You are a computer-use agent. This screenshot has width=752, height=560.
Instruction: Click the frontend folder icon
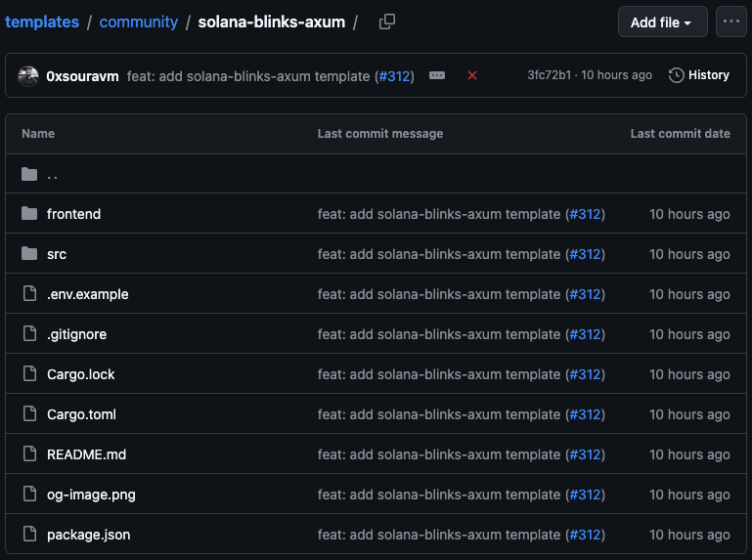29,213
